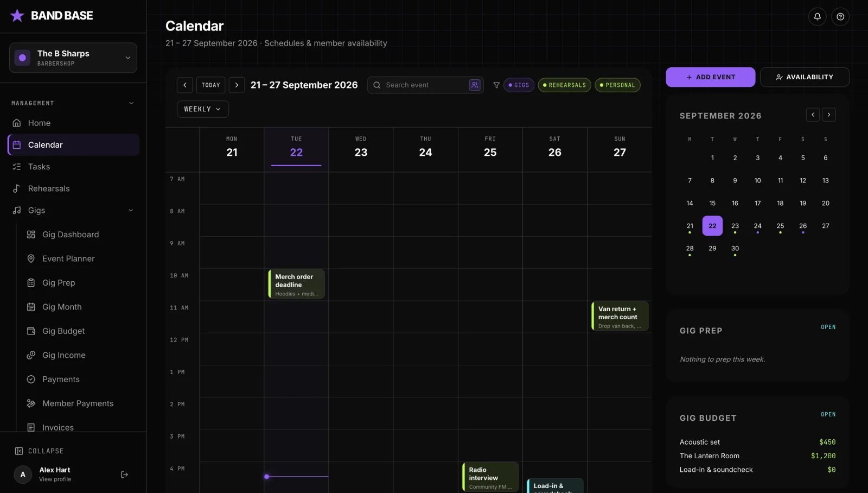
Task: Open the help icon
Action: [840, 16]
